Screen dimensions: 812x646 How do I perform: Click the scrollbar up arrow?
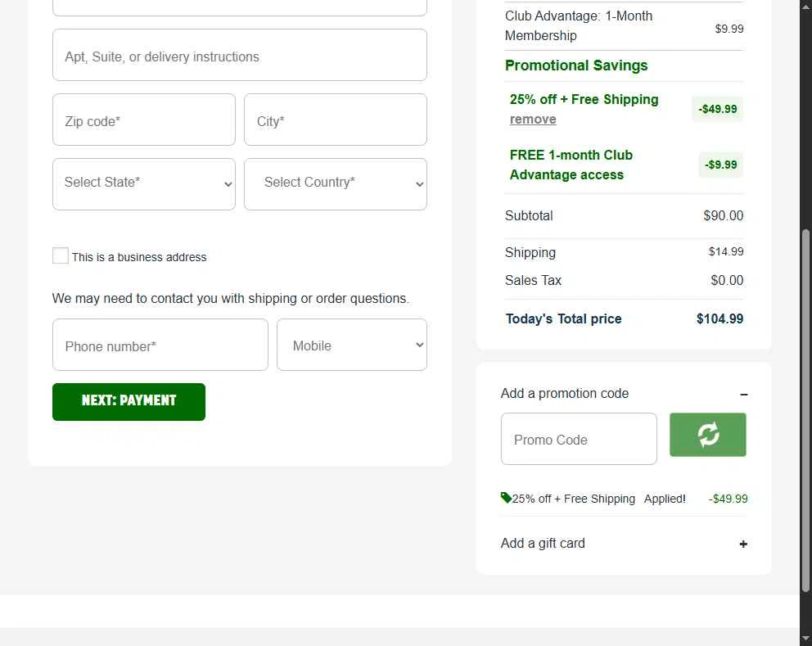coord(805,7)
